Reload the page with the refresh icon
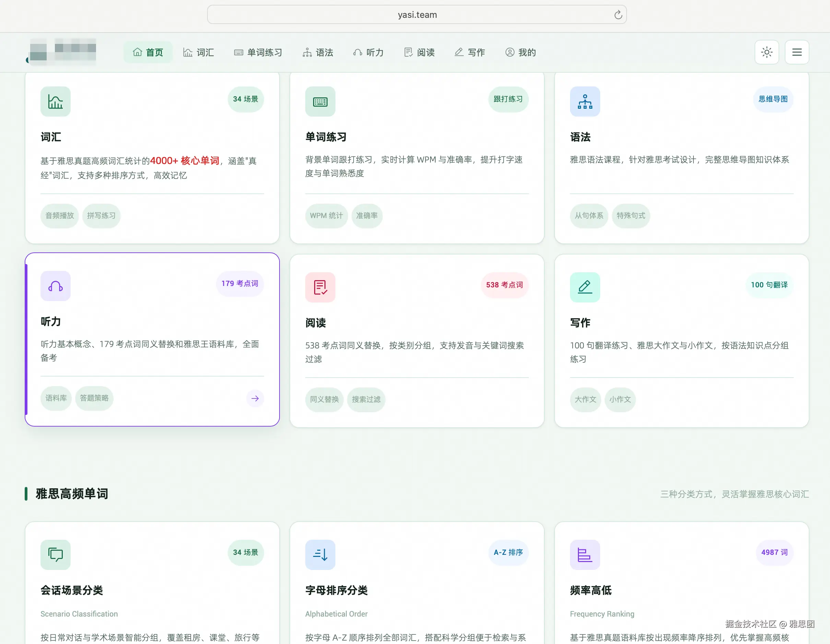 [x=618, y=15]
